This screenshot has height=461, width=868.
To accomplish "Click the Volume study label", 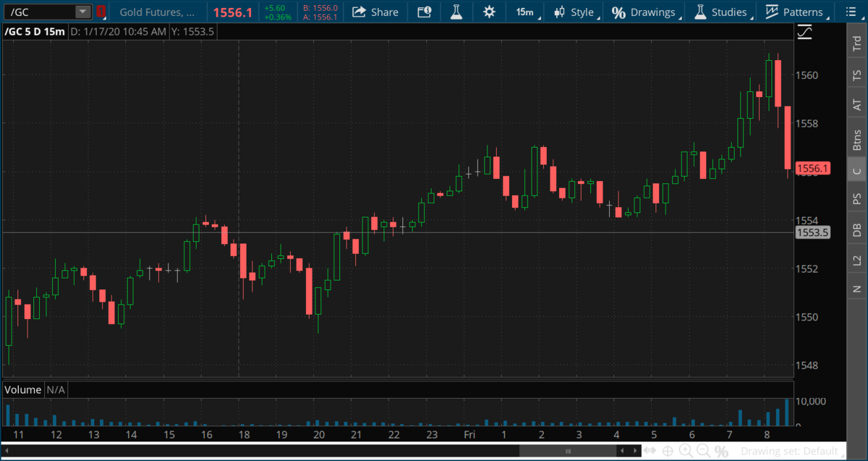I will 23,389.
